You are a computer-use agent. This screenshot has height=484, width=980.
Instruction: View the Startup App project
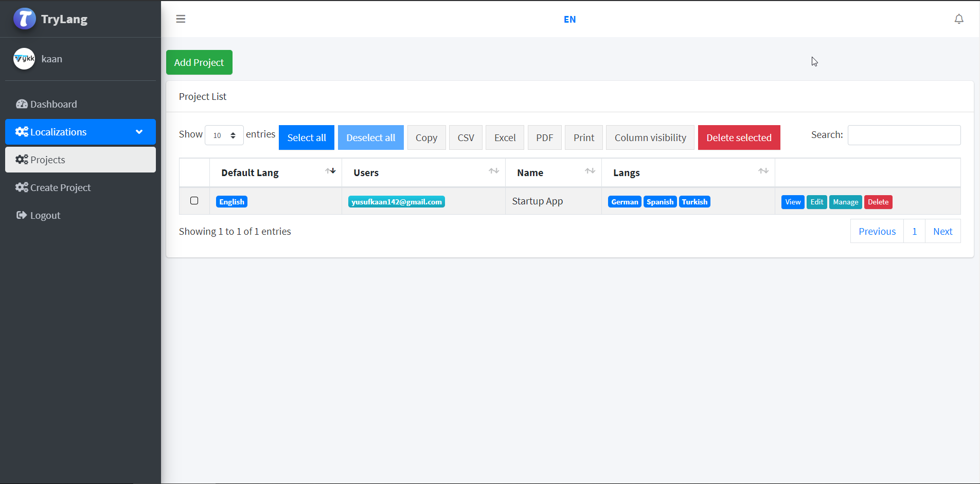click(793, 202)
